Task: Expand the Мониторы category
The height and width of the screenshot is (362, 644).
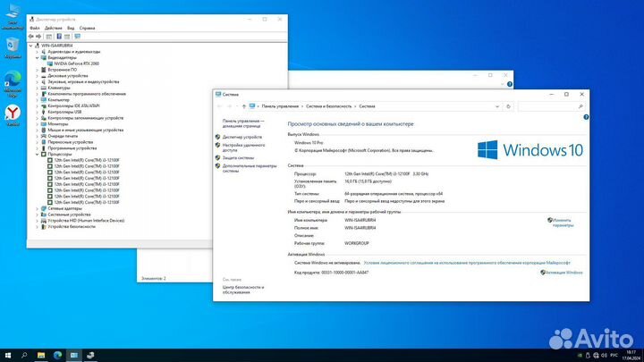Action: click(37, 124)
